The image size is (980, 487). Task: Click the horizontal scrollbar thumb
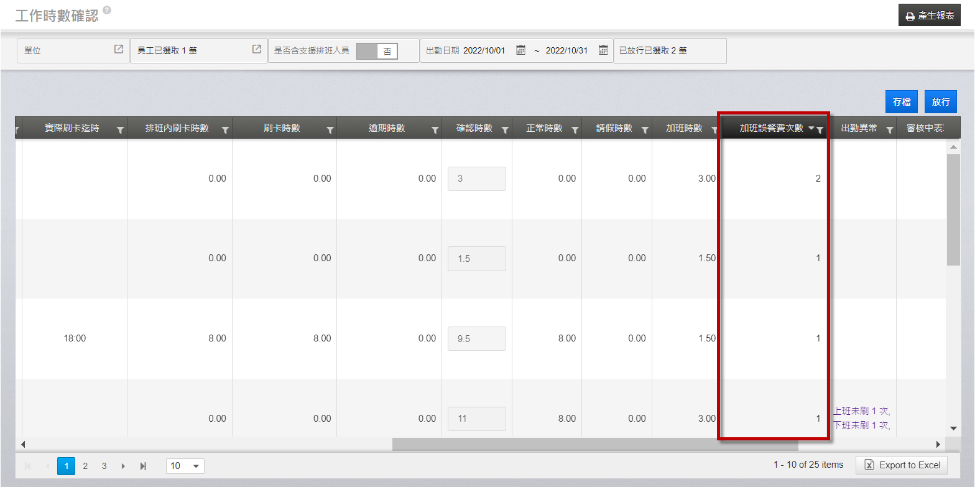(595, 444)
